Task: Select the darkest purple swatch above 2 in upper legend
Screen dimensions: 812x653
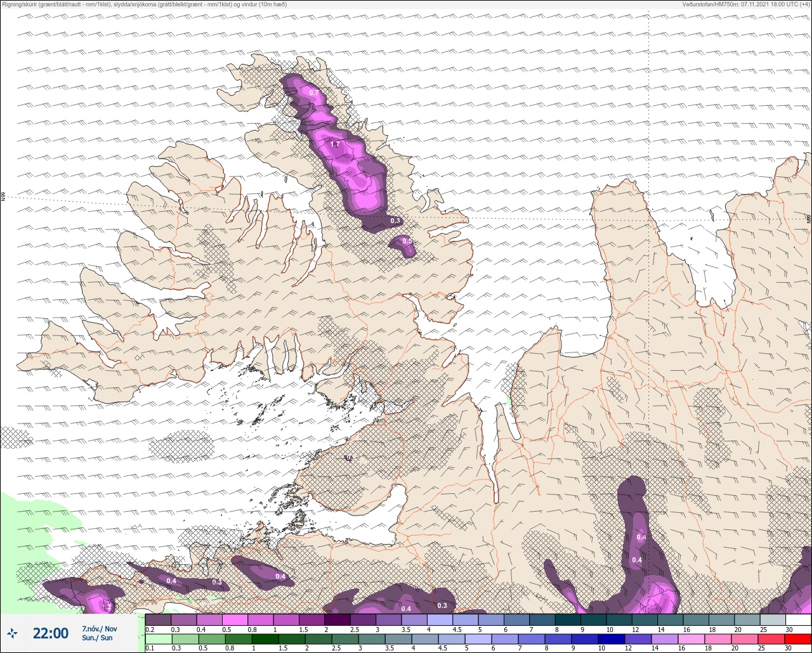Action: [337, 619]
